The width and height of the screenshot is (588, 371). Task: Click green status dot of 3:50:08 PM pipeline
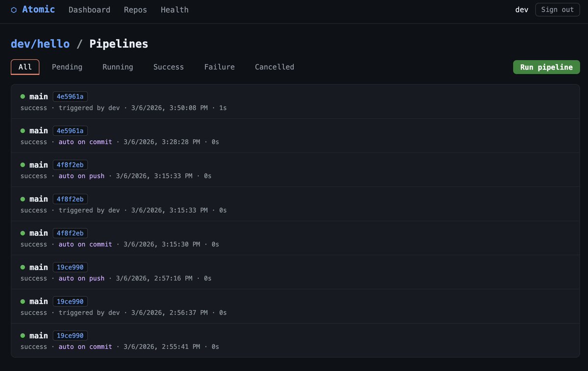point(23,97)
